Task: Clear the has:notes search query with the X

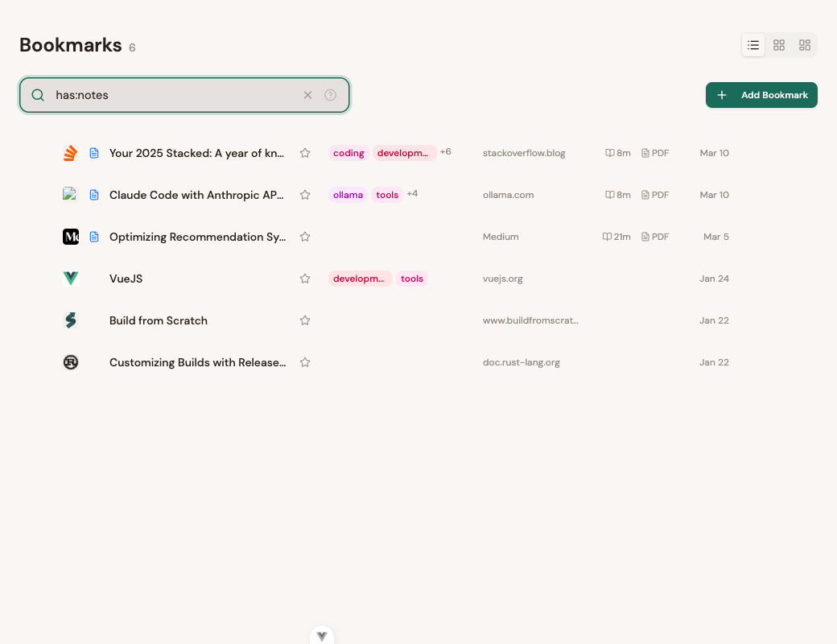Action: (x=307, y=95)
